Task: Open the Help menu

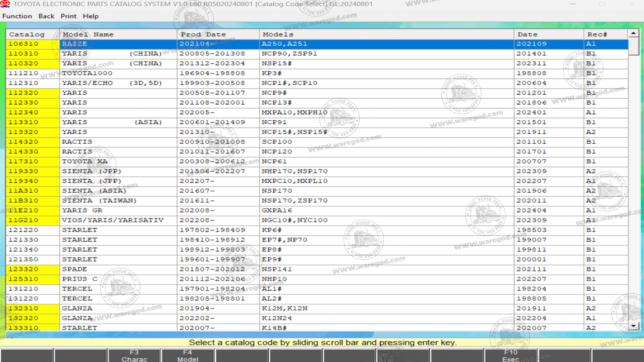Action: [91, 16]
